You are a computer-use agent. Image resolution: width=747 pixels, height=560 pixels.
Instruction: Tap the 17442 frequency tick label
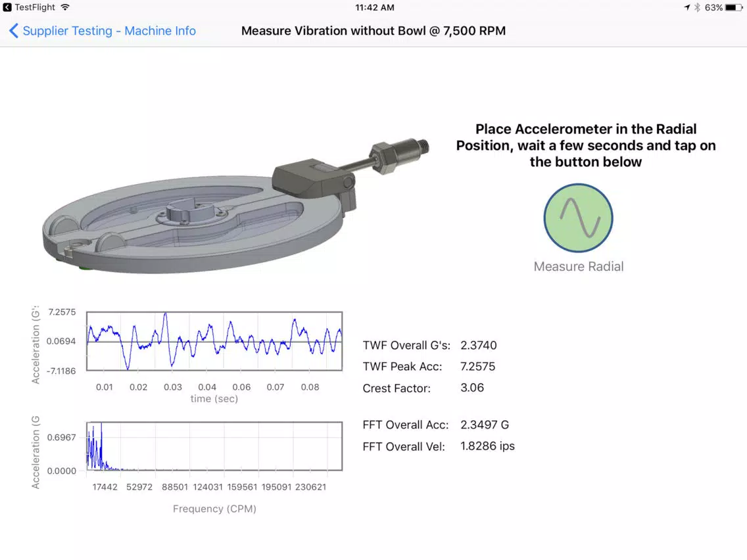pyautogui.click(x=105, y=486)
